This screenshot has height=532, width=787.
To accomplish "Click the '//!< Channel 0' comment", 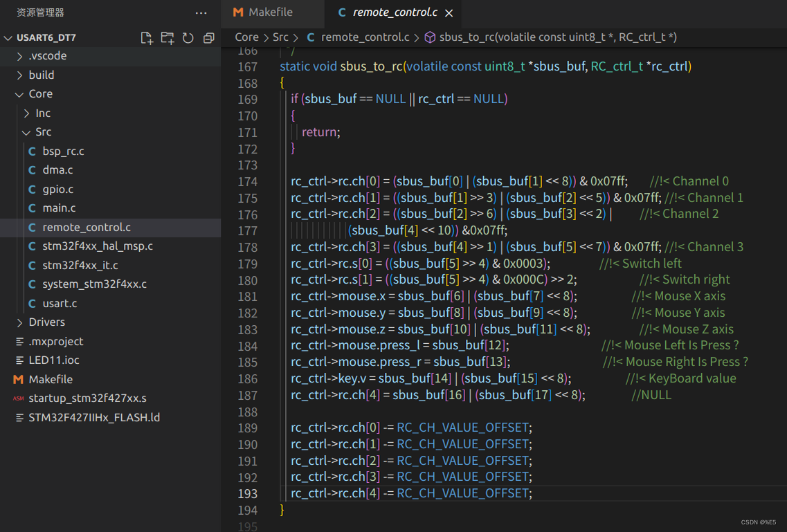I will point(689,181).
